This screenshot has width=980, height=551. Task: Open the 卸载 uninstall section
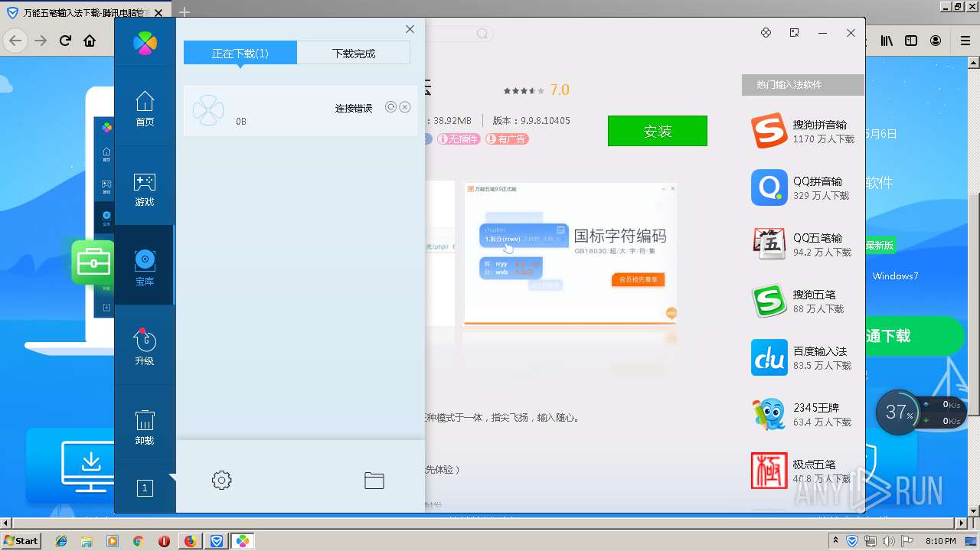[x=145, y=427]
